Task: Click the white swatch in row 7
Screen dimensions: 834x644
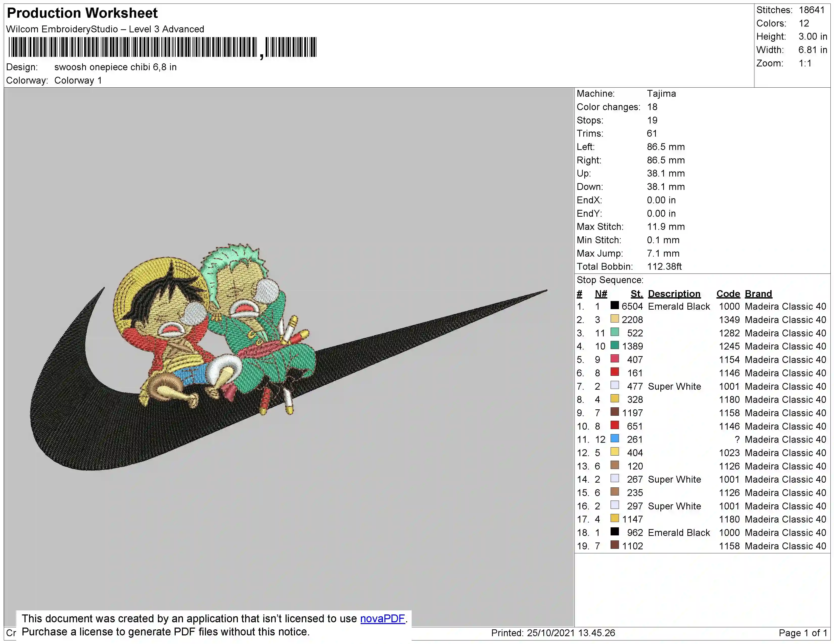Action: pos(614,385)
